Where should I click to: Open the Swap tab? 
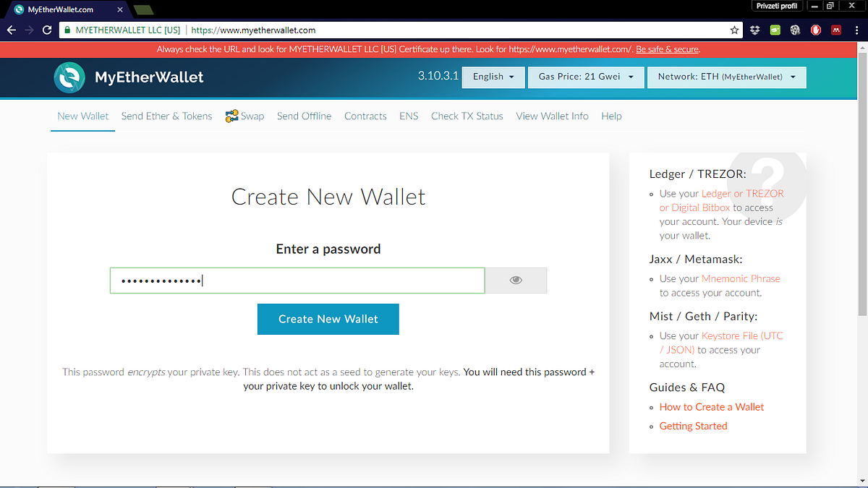pyautogui.click(x=244, y=116)
